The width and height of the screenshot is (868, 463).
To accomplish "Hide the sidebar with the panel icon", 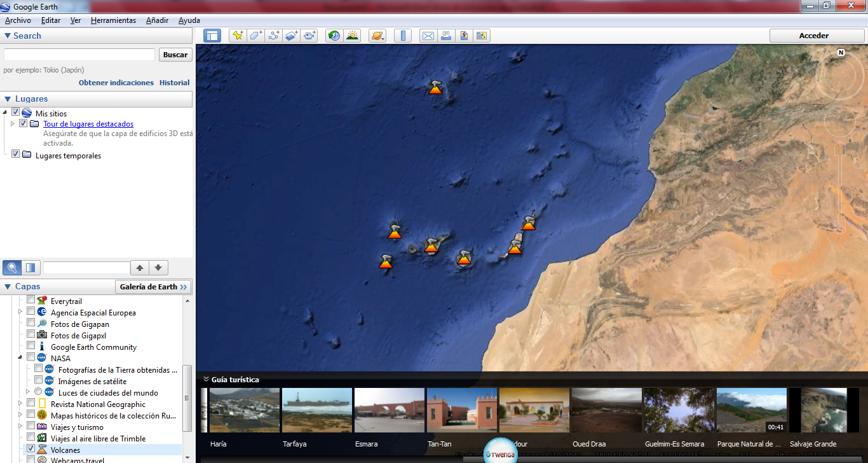I will tap(212, 36).
